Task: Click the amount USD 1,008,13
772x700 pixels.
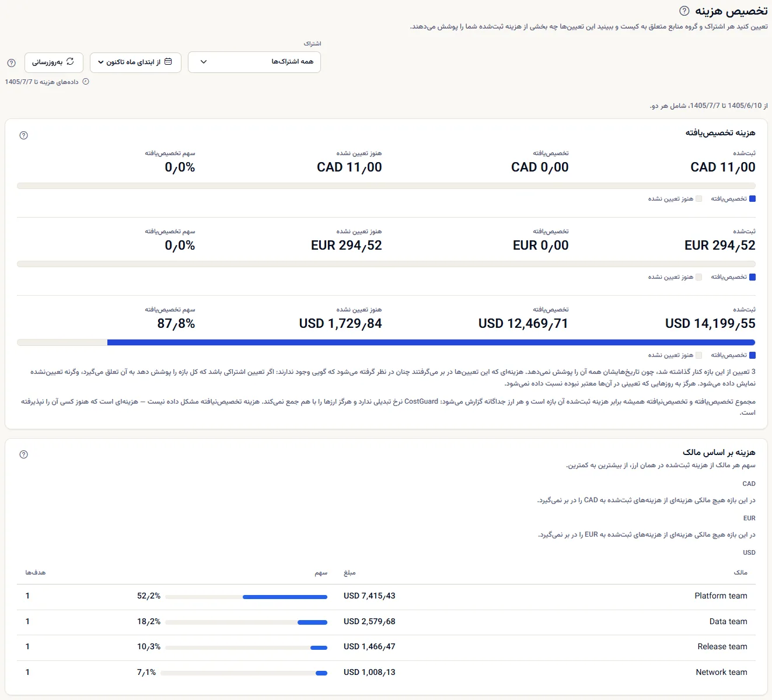Action: pos(369,673)
